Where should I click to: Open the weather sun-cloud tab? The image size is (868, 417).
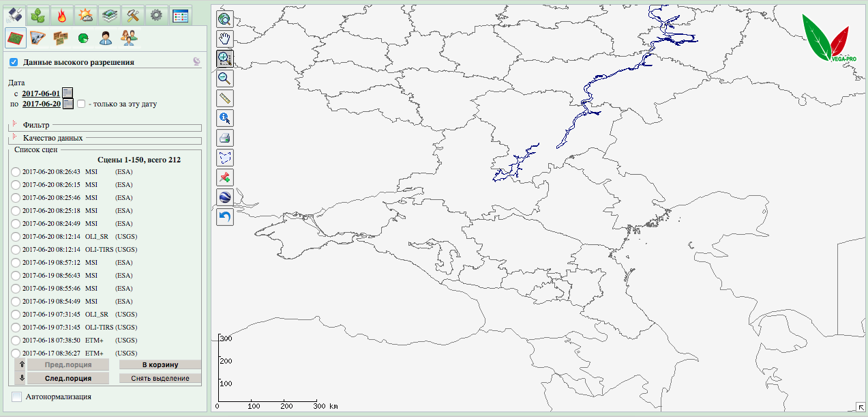click(x=86, y=15)
